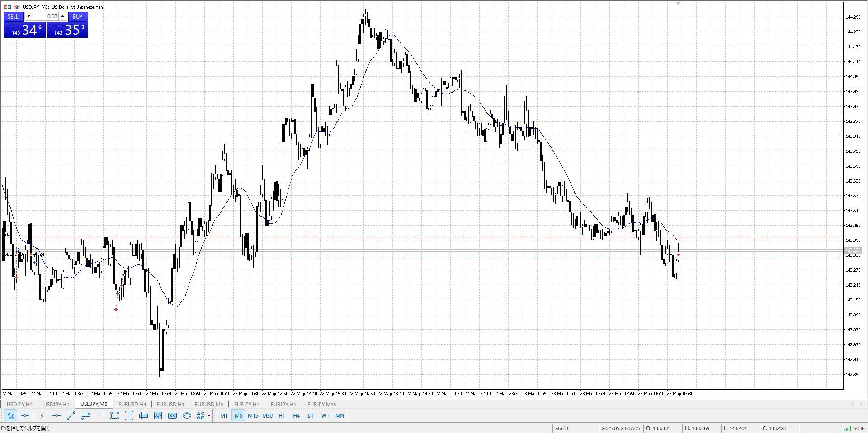Select the vertical line drawing tool
This screenshot has width=868, height=433.
point(42,416)
